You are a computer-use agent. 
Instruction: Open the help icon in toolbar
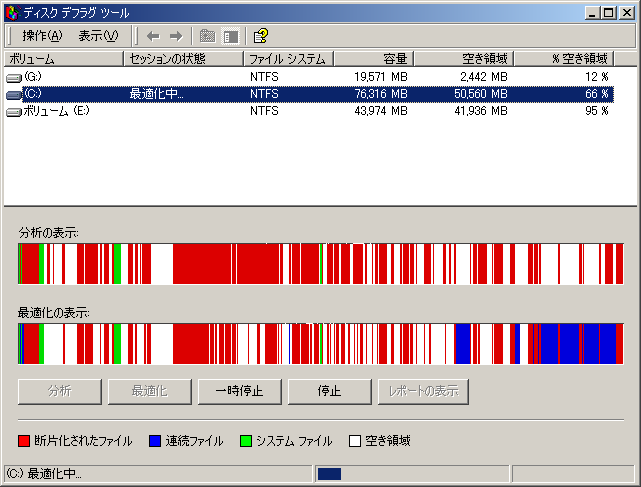(260, 36)
